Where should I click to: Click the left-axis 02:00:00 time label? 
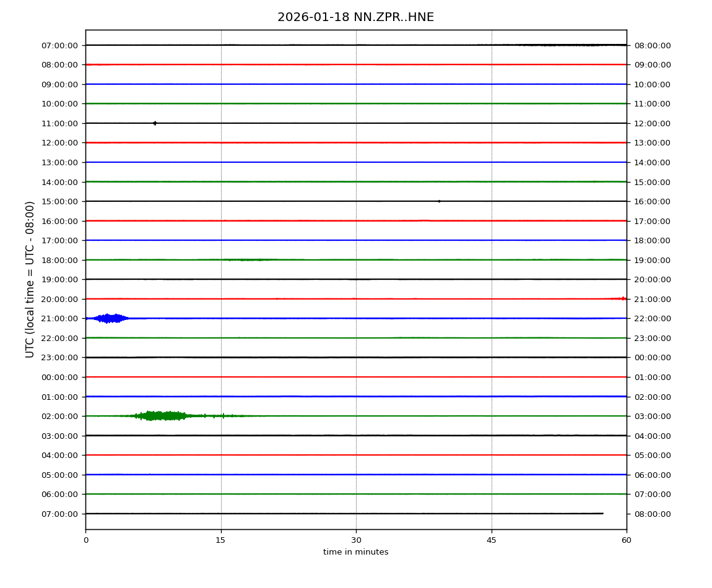pyautogui.click(x=59, y=416)
